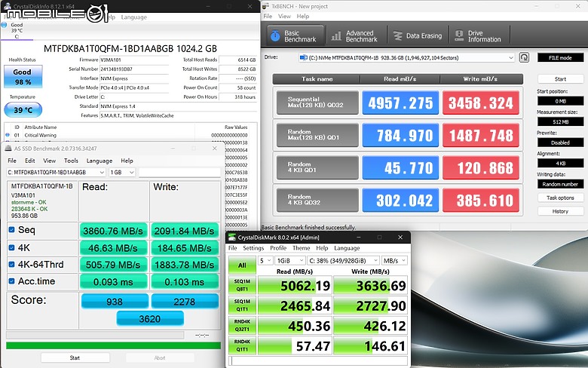The height and width of the screenshot is (368, 588).
Task: Run RND4K Q32T1 test in CrystalDiskMark
Action: tap(242, 325)
